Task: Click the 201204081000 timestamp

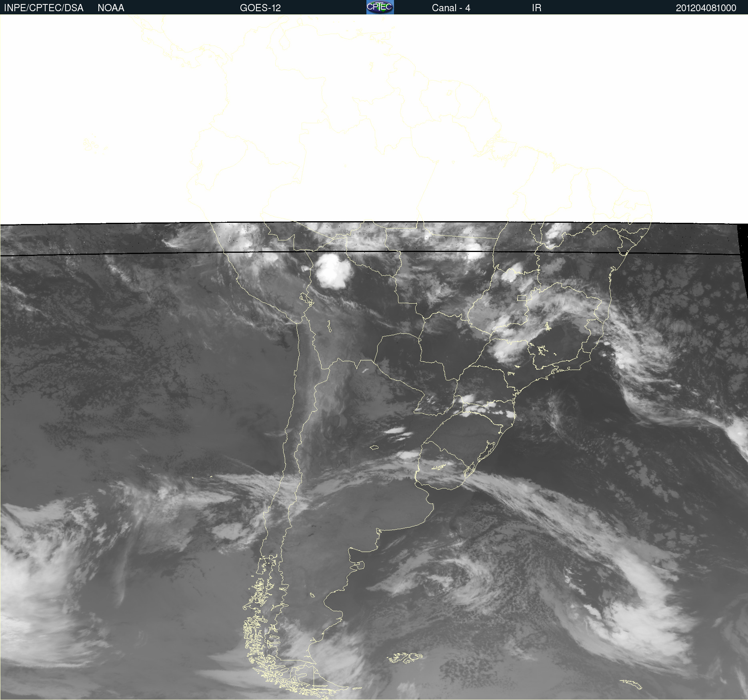Action: point(706,8)
